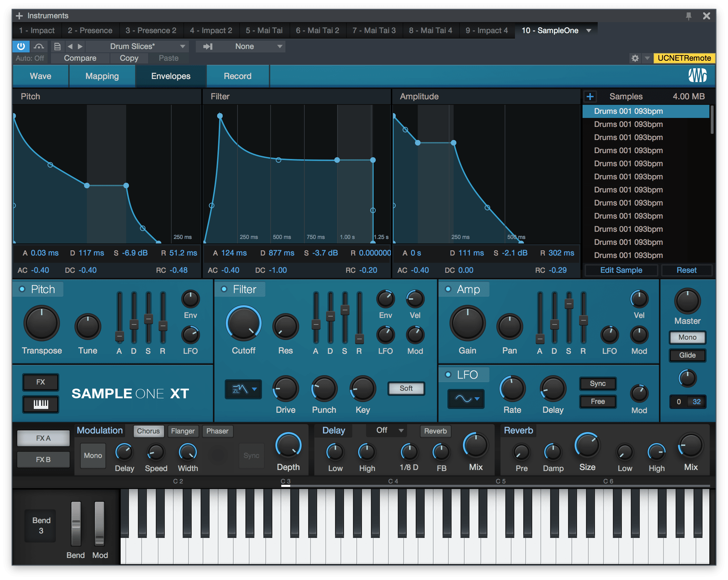This screenshot has width=728, height=580.
Task: Go to next preset arrow
Action: pos(80,46)
